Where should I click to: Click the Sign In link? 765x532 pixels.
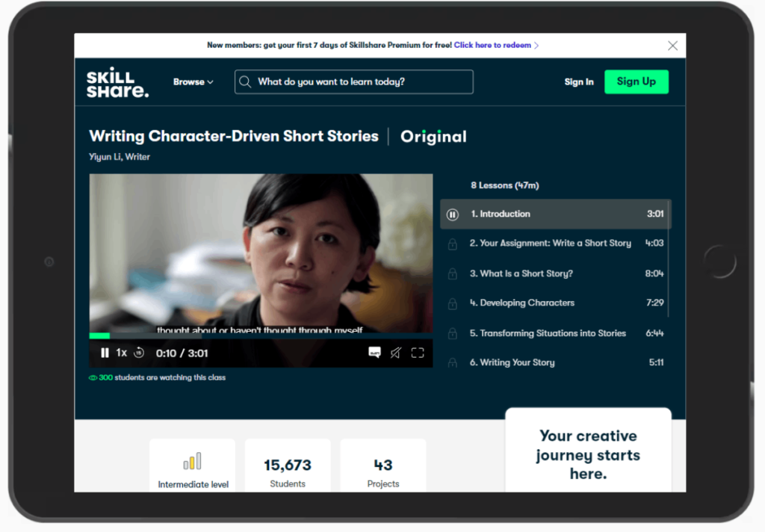pyautogui.click(x=579, y=82)
